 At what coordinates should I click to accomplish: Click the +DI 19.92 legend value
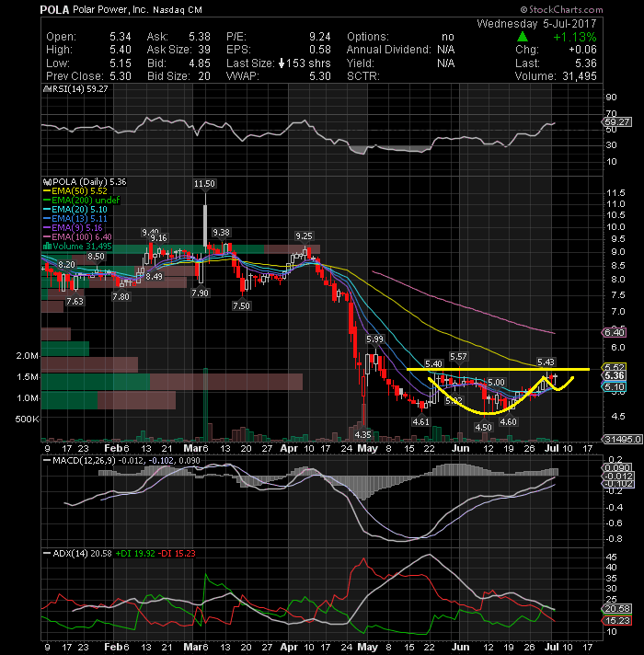pos(135,554)
